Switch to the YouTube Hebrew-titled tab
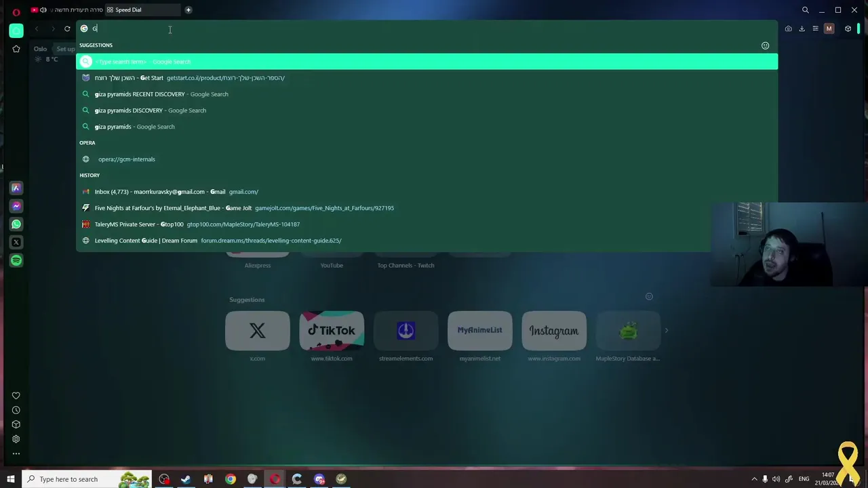 coord(66,10)
